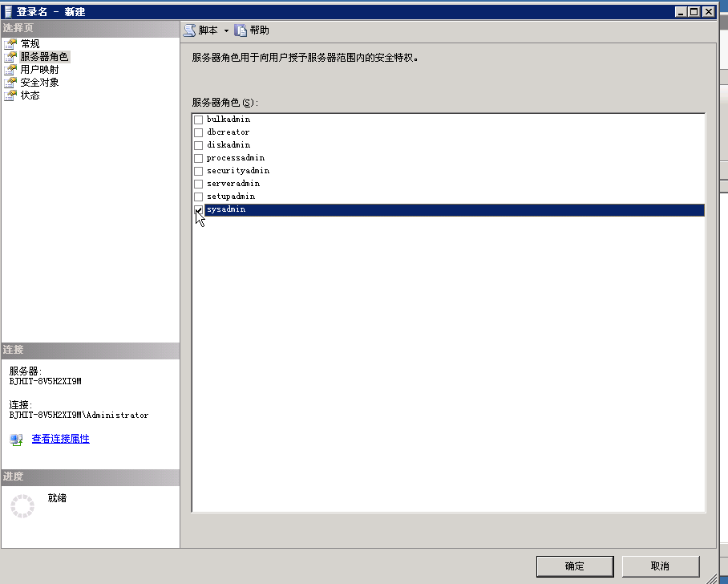Image resolution: width=728 pixels, height=584 pixels.
Task: Click the 确定 button
Action: 575,566
